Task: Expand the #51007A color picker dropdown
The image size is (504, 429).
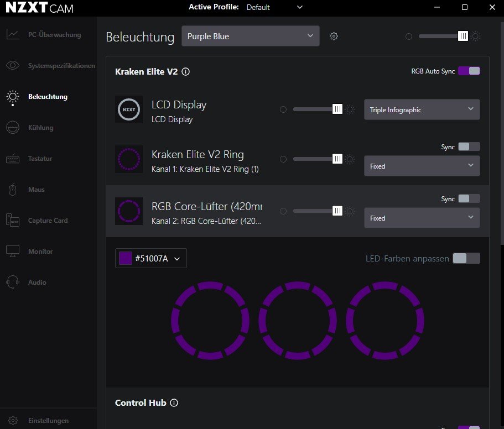Action: (150, 258)
